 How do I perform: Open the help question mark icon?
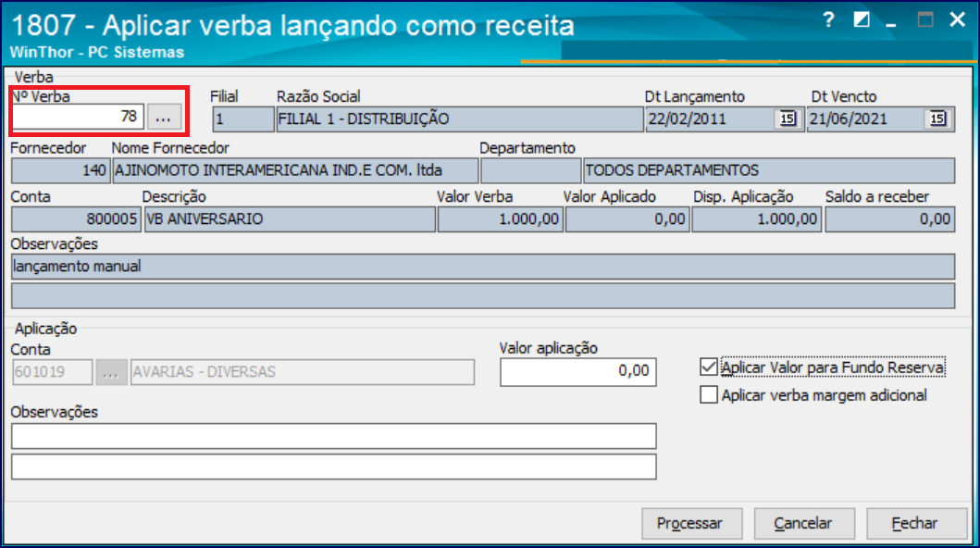point(828,20)
